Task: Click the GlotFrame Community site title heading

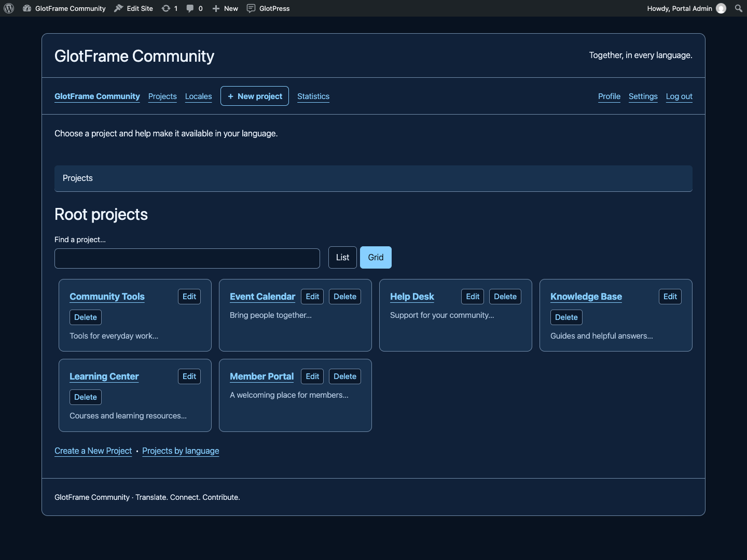Action: (x=134, y=56)
